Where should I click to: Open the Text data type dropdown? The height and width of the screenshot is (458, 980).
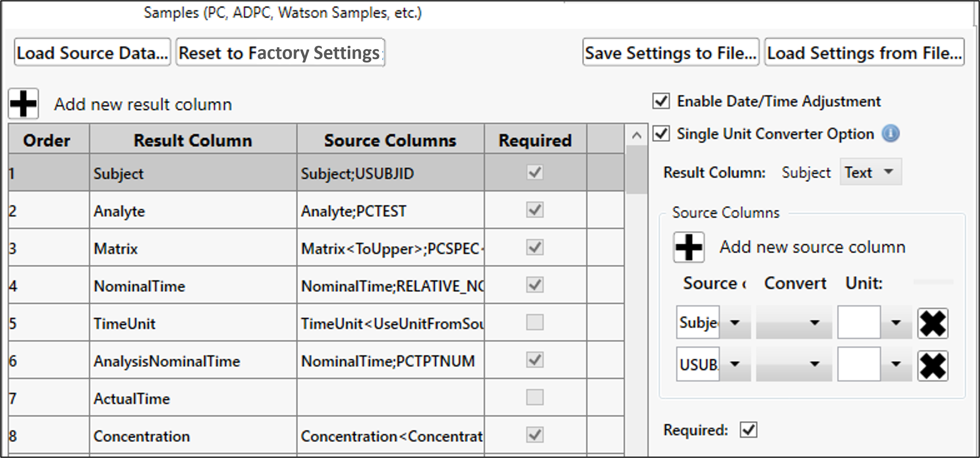point(870,172)
